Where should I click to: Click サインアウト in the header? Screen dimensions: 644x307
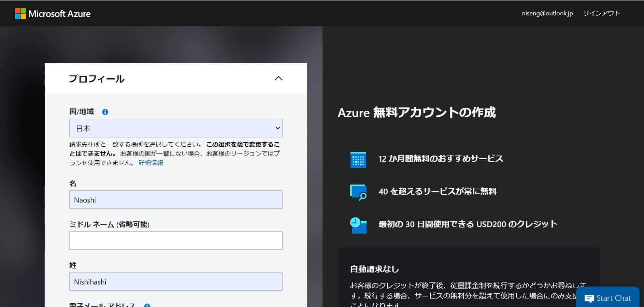coord(601,13)
